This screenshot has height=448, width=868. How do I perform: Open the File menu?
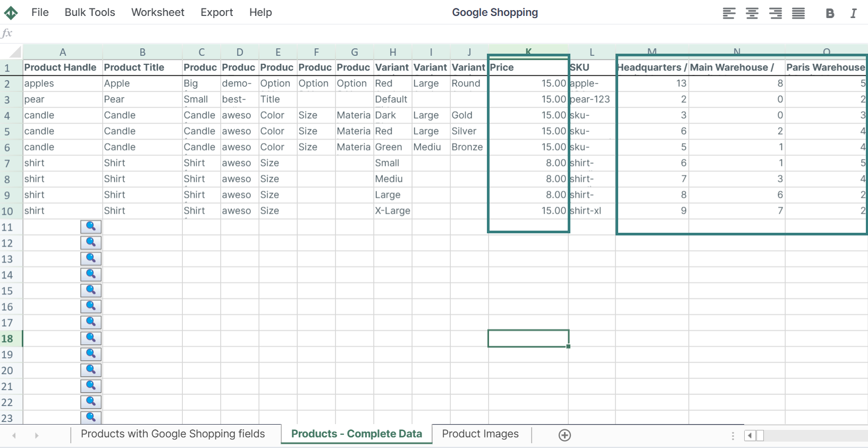[40, 12]
